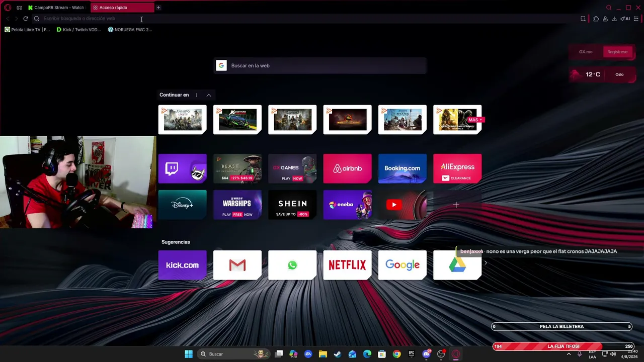Open the Oslo weather widget

coord(602,74)
